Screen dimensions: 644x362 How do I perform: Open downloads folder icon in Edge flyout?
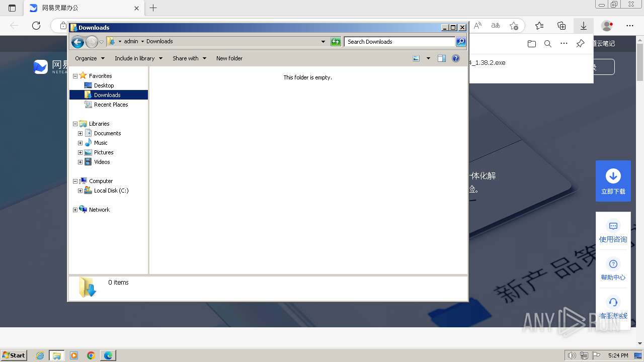(532, 44)
